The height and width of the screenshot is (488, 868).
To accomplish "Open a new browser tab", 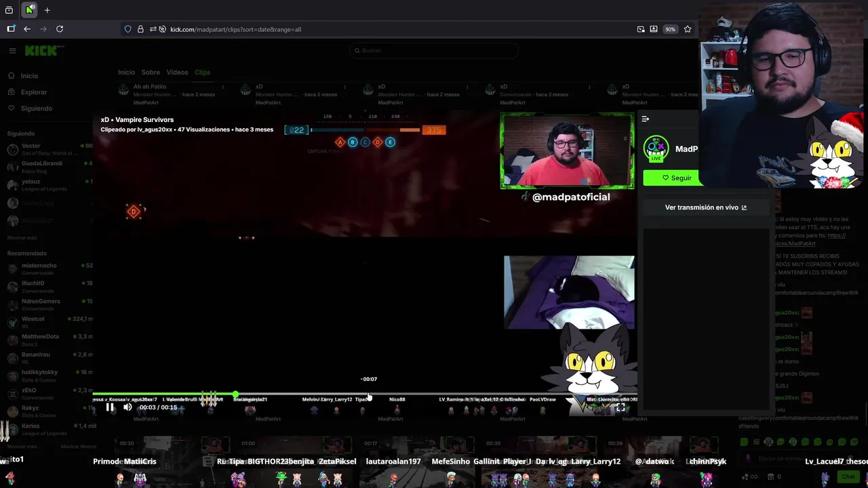I will (x=47, y=10).
